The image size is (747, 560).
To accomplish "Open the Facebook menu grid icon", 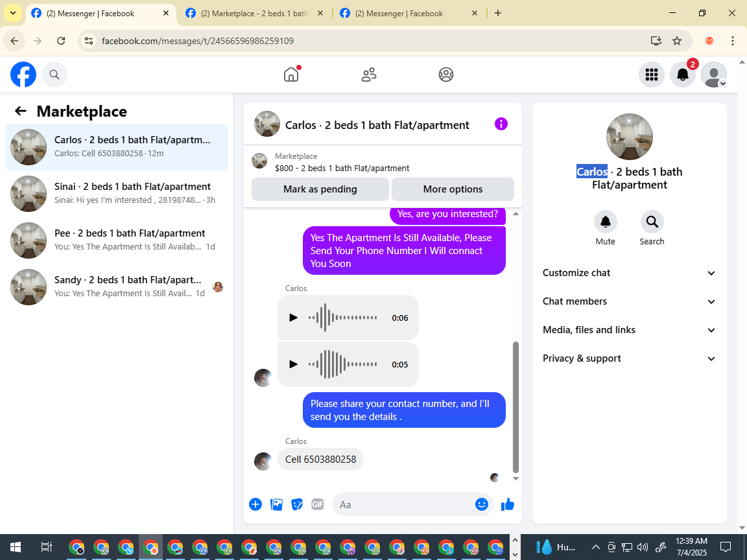I will pyautogui.click(x=651, y=75).
